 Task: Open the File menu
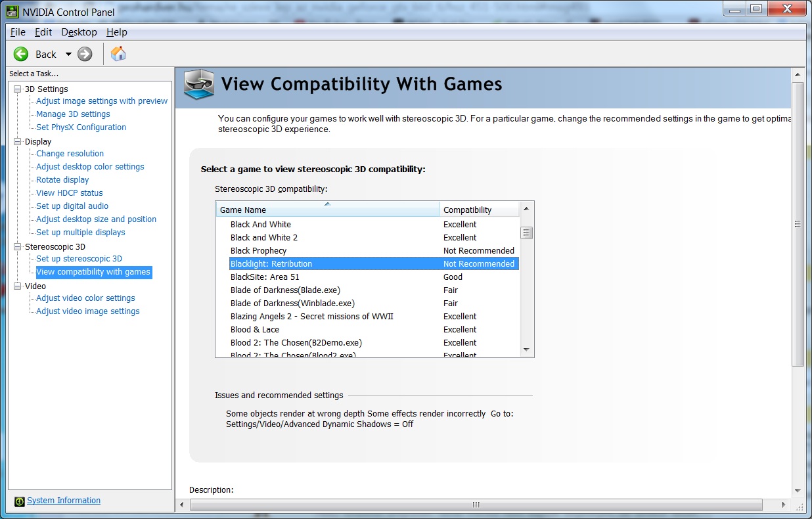tap(18, 32)
